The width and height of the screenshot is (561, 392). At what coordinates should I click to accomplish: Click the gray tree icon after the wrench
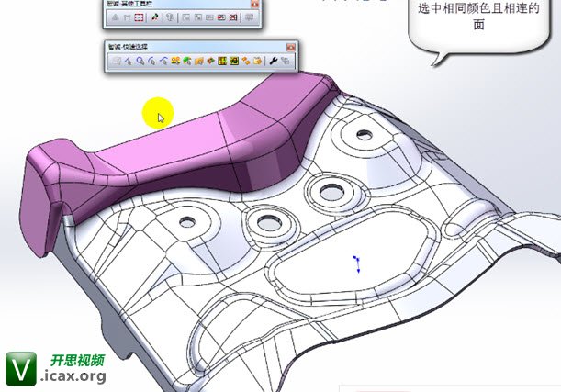286,61
